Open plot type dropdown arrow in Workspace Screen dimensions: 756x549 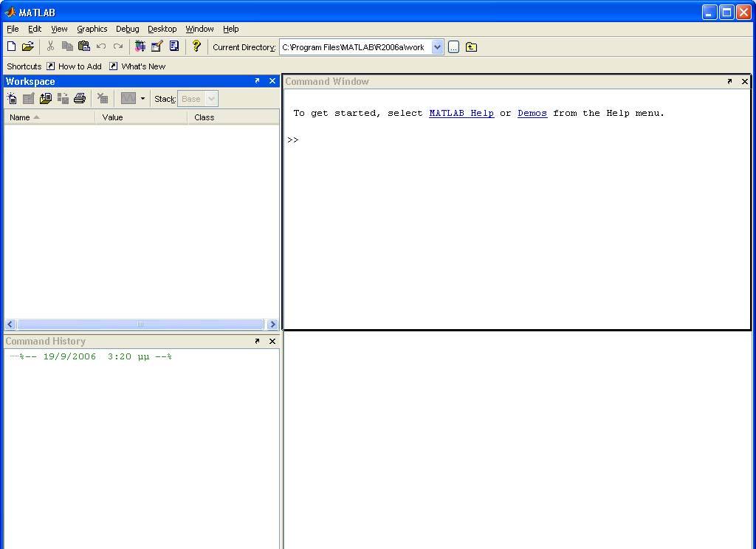tap(142, 99)
